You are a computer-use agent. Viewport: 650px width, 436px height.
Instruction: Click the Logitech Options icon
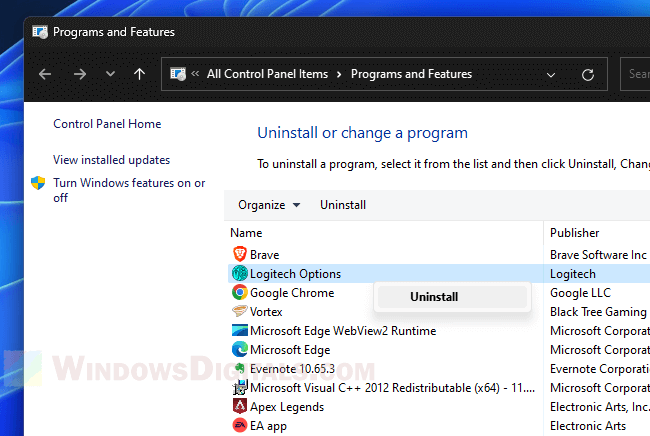pyautogui.click(x=240, y=273)
